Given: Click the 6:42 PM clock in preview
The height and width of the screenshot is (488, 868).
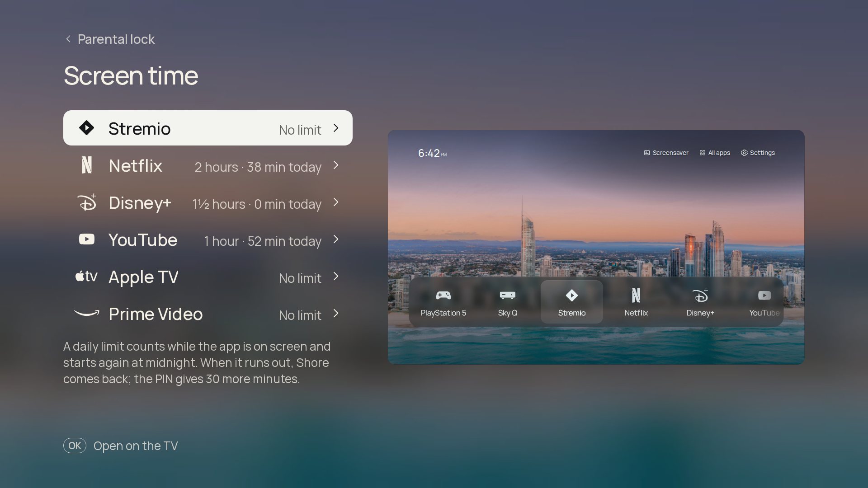Looking at the screenshot, I should point(432,153).
